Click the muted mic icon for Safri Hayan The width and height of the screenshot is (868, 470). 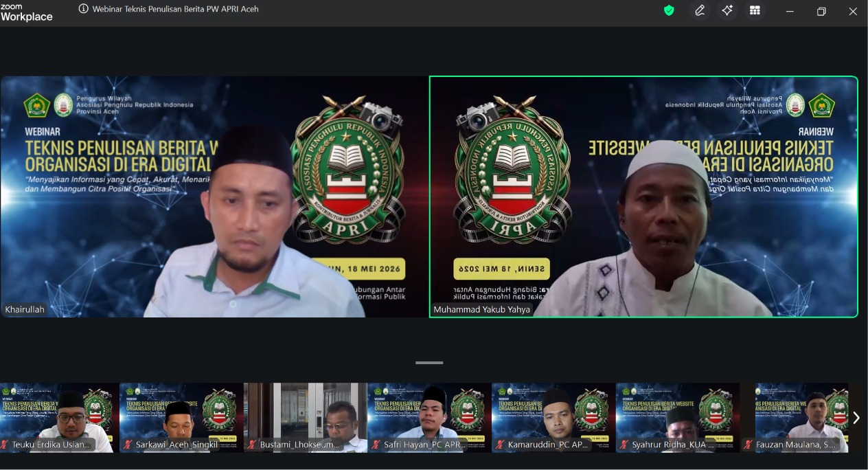tap(376, 445)
